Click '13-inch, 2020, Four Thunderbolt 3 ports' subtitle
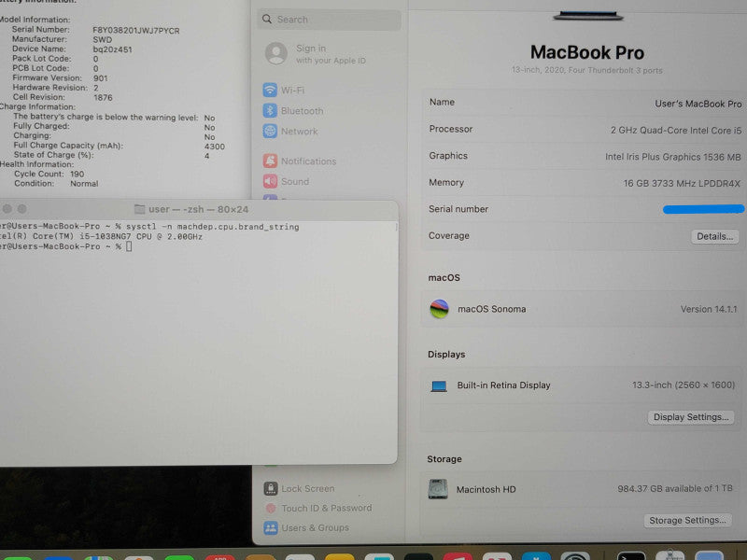The image size is (747, 560). click(587, 71)
